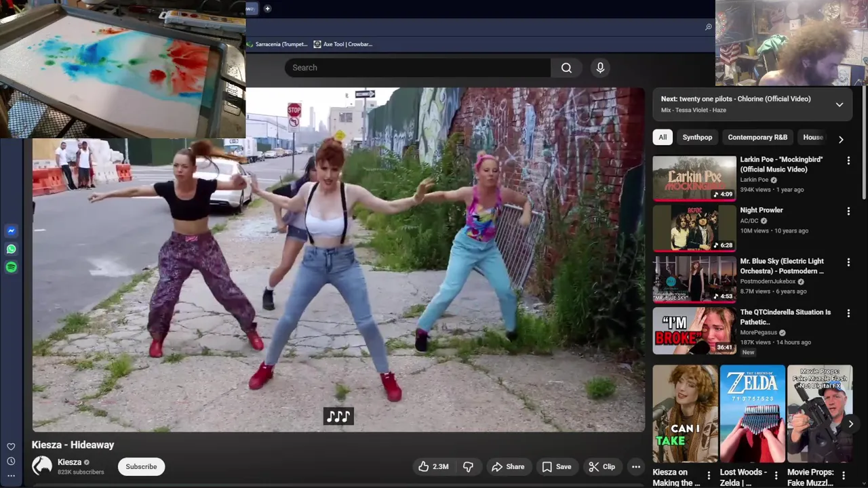Image resolution: width=868 pixels, height=488 pixels.
Task: Dislike the video with the thumbs-down icon
Action: pos(468,466)
